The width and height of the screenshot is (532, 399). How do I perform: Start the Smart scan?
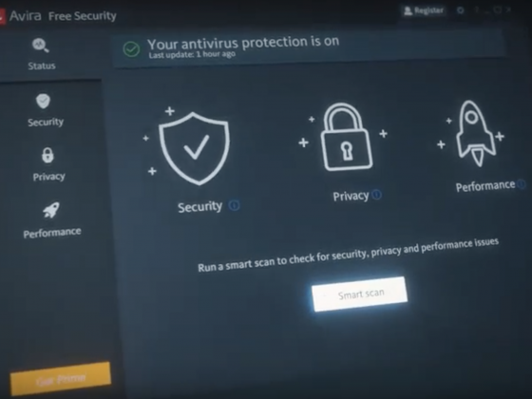pyautogui.click(x=360, y=294)
